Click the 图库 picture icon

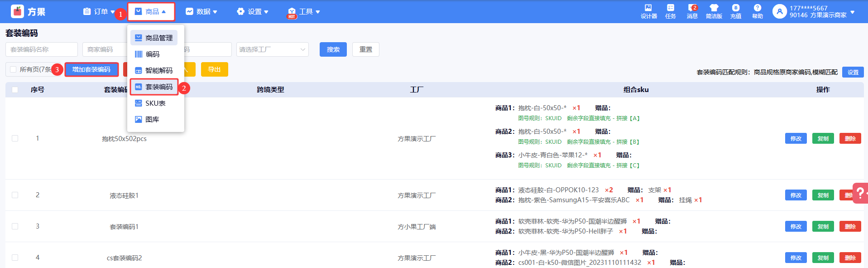point(139,119)
